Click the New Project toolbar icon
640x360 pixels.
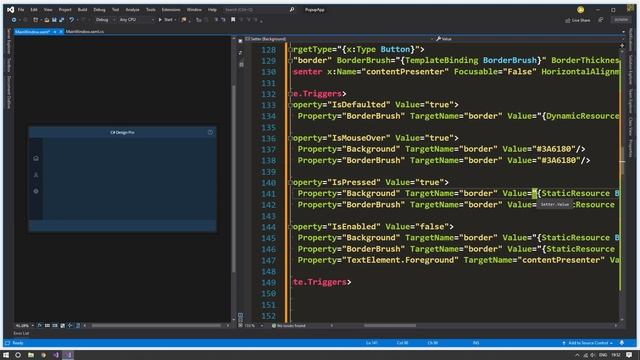click(36, 20)
